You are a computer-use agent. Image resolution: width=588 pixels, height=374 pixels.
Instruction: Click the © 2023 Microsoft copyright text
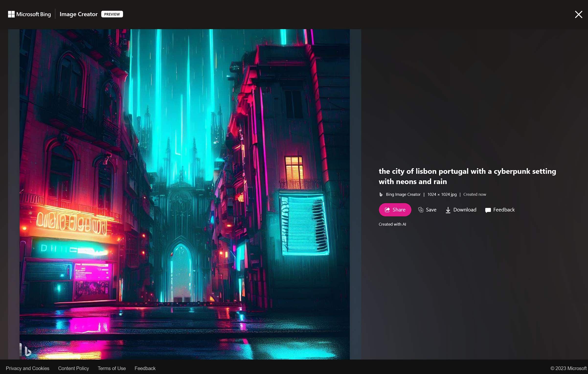[568, 368]
